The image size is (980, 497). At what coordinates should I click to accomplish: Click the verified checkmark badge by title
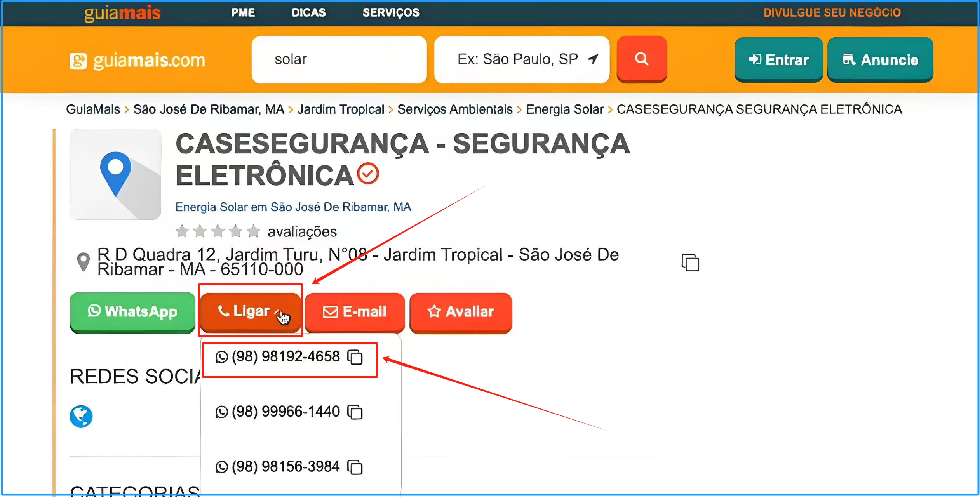[368, 174]
